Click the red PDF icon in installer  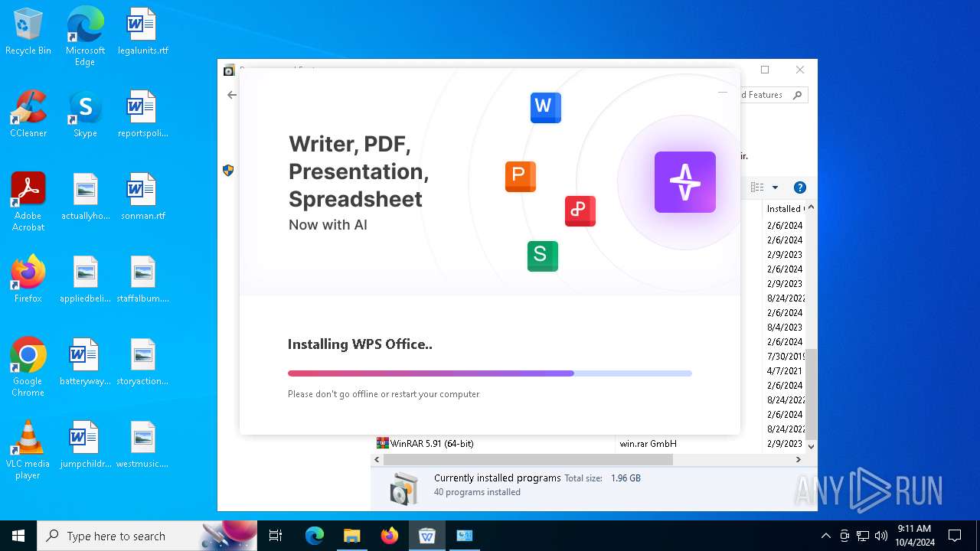tap(580, 210)
